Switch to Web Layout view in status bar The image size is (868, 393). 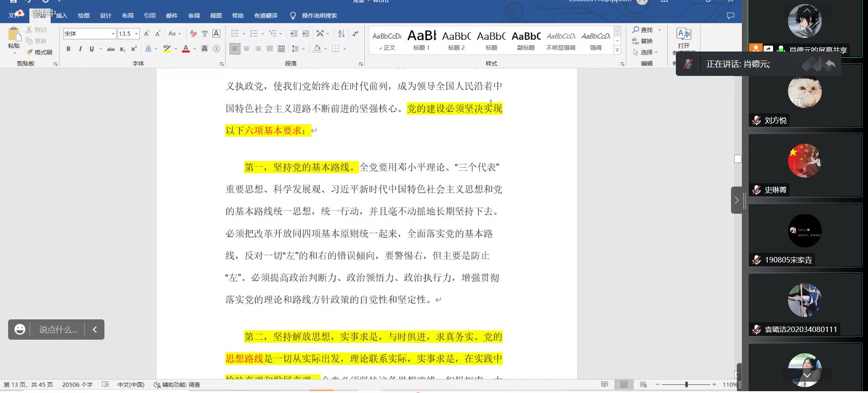[643, 384]
